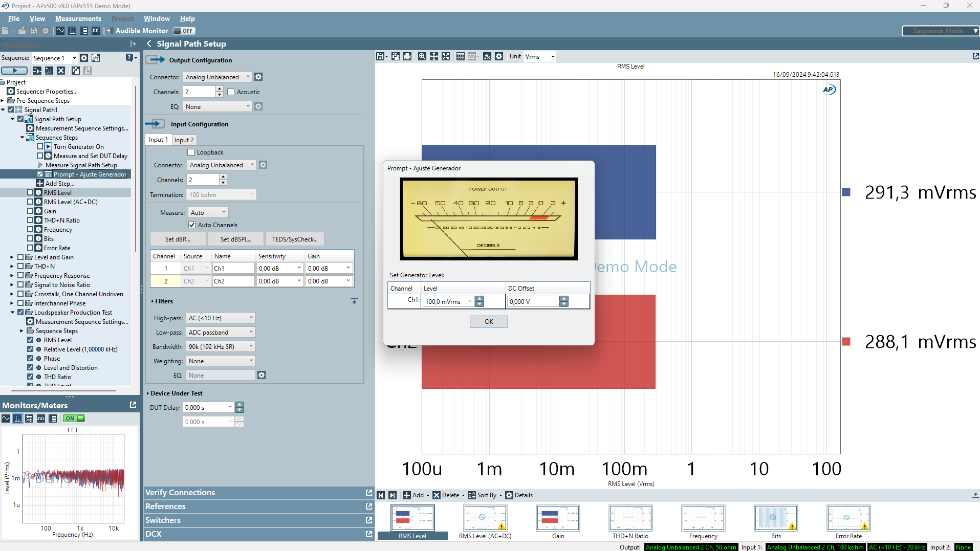Check the Loopback checkbox
This screenshot has width=980, height=551.
tap(191, 152)
